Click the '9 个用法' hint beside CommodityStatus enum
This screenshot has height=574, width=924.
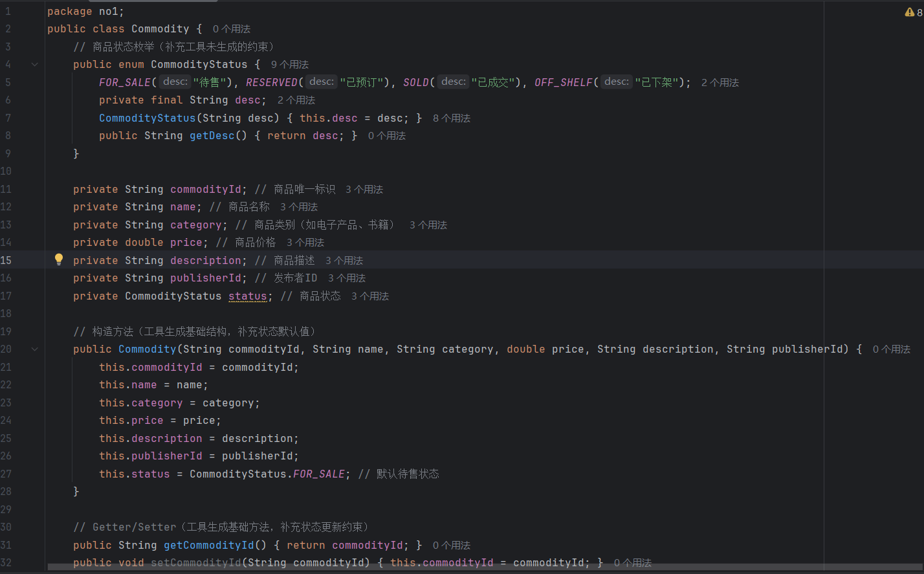[x=290, y=65]
